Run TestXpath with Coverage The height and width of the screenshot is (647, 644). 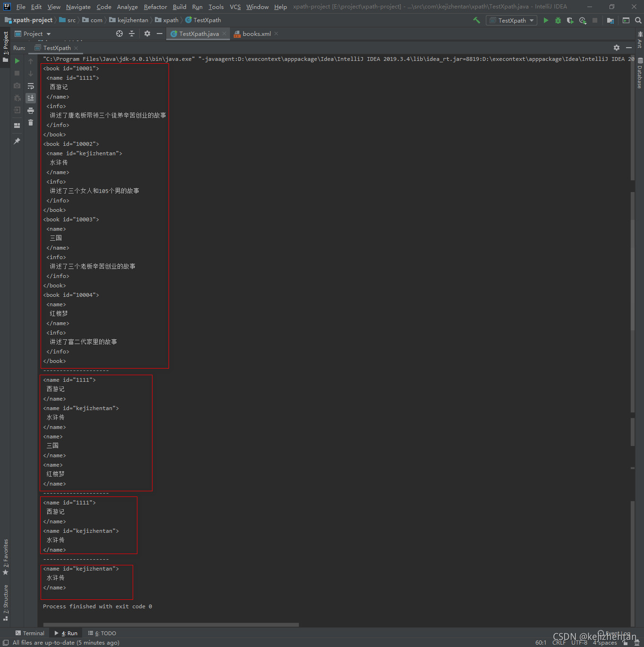point(570,20)
